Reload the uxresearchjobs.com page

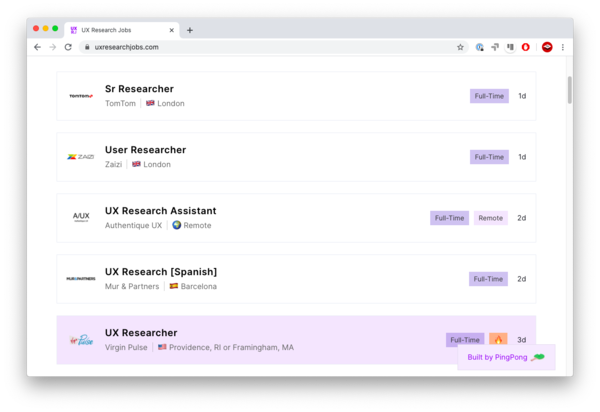(x=68, y=47)
